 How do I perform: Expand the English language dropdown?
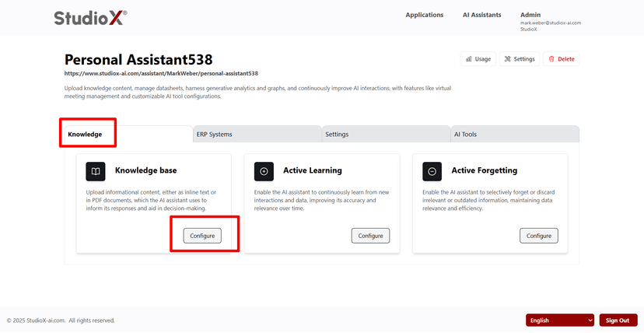pyautogui.click(x=560, y=321)
